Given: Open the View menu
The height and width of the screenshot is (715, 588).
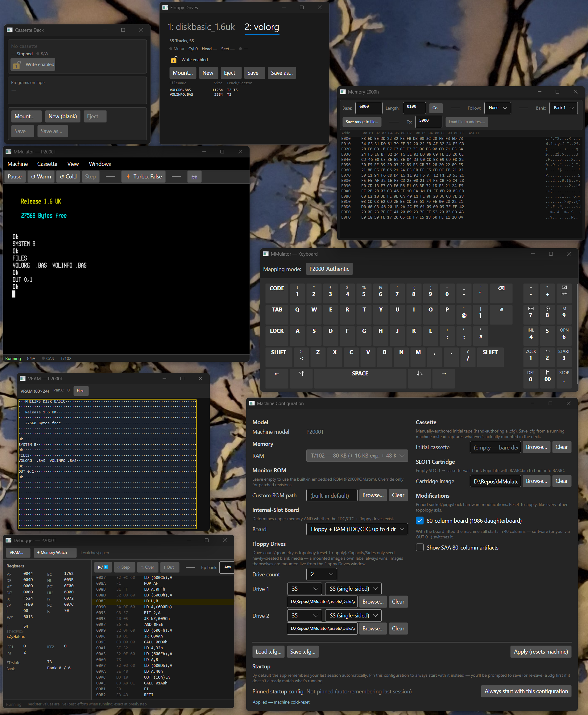Looking at the screenshot, I should 73,164.
